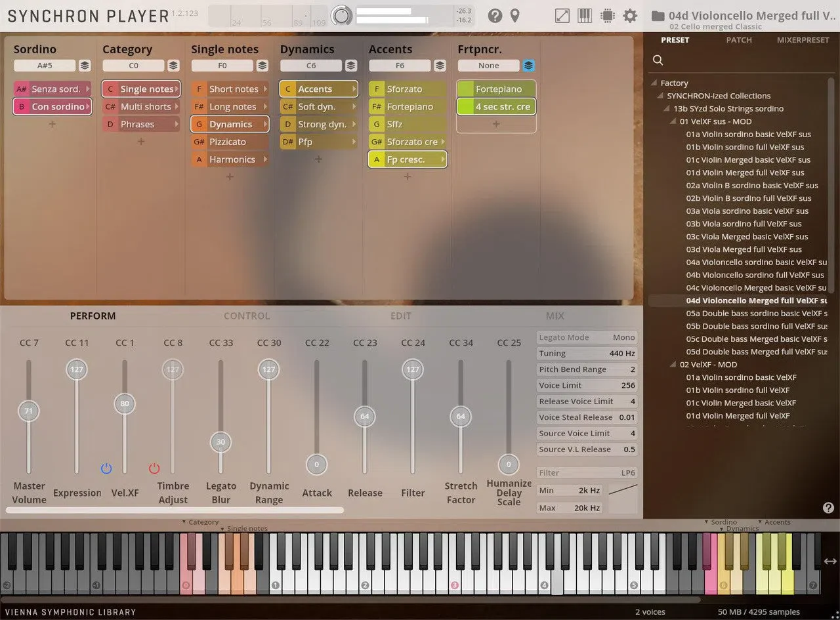This screenshot has width=840, height=620.
Task: Collapse the 02 VelXF - MOD folder
Action: point(674,365)
